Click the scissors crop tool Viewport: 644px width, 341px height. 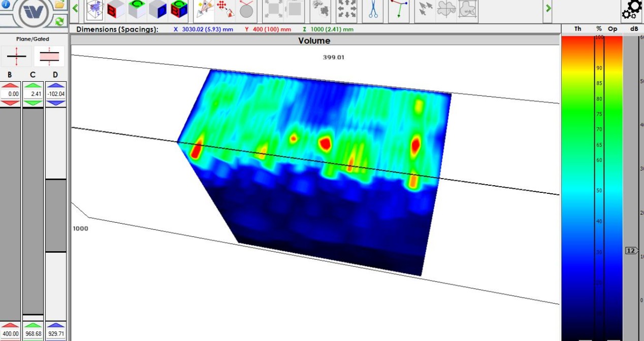coord(373,9)
